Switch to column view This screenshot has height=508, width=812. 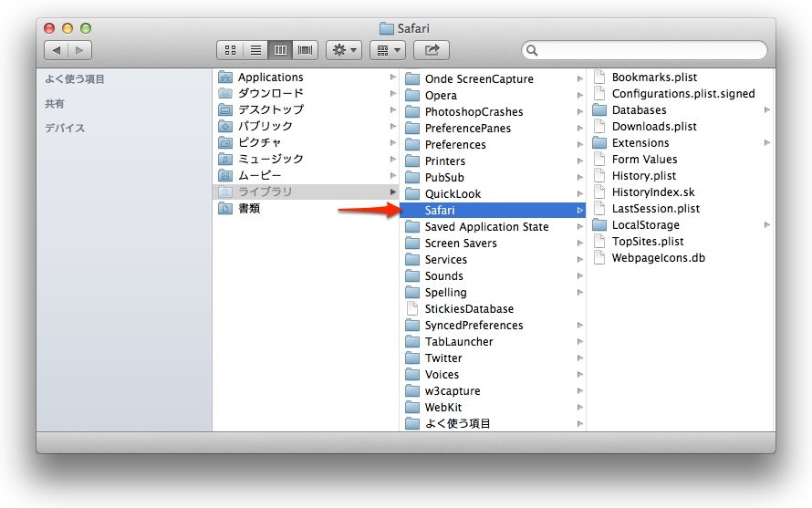coord(280,50)
